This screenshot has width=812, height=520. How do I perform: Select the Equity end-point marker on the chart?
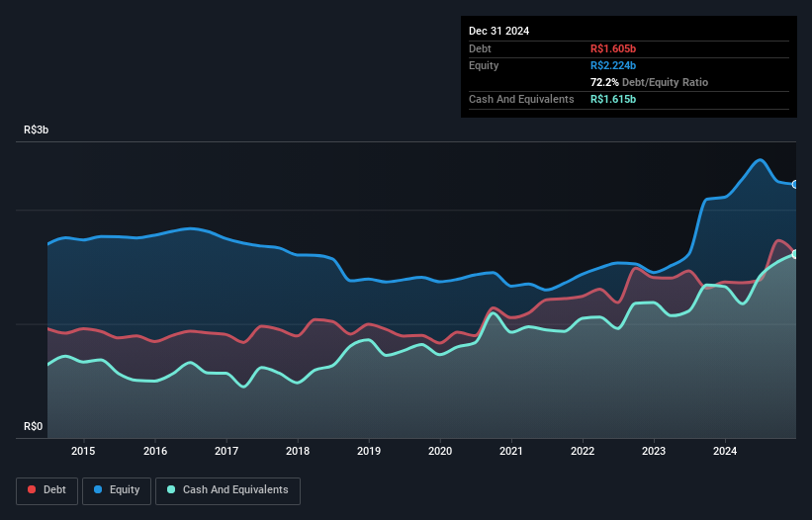(x=795, y=184)
